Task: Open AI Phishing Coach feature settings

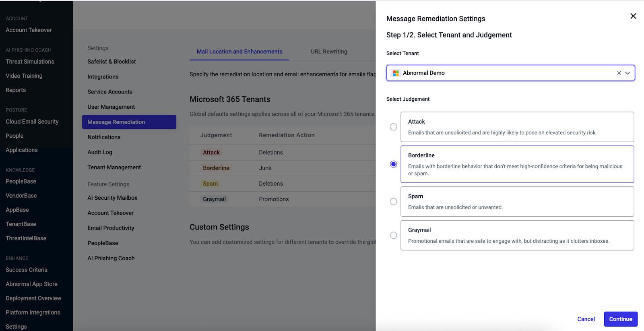Action: (111, 258)
